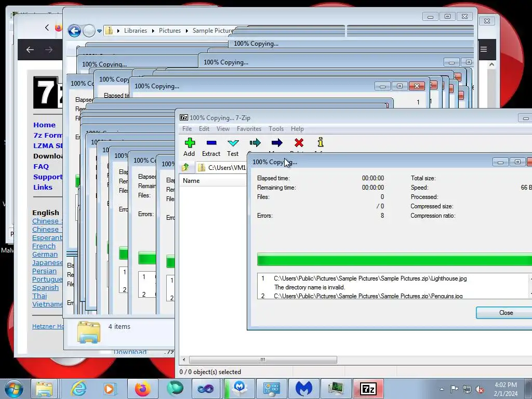Click the muted volume tray icon
Screen dimensions: 532x399
click(x=479, y=389)
